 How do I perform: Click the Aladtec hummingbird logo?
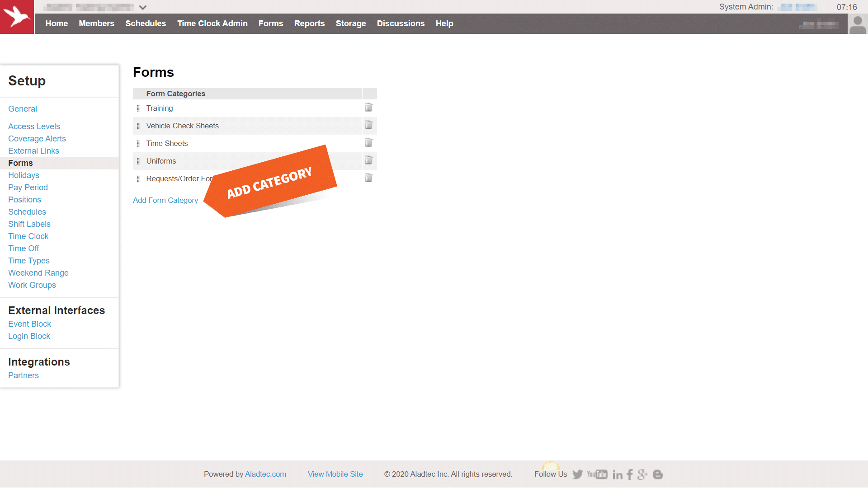coord(17,17)
